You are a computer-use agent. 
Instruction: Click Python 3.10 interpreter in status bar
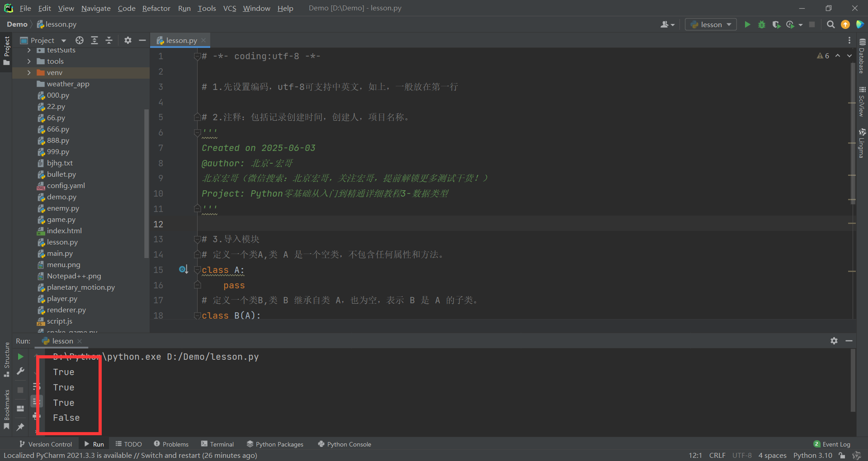click(812, 455)
